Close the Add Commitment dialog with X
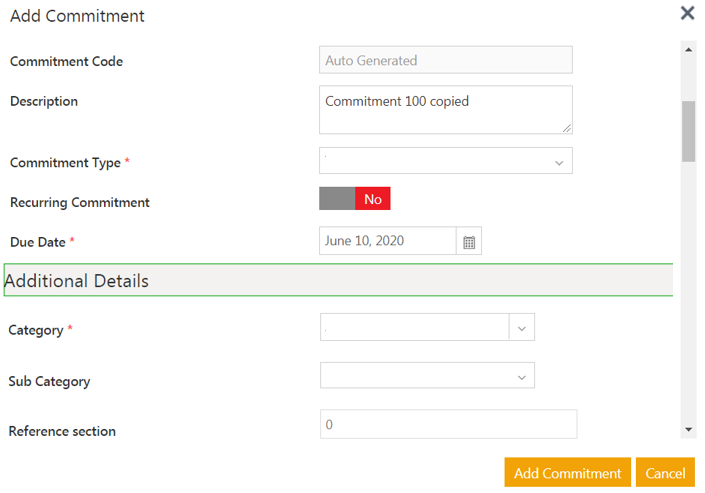705x493 pixels. point(687,13)
